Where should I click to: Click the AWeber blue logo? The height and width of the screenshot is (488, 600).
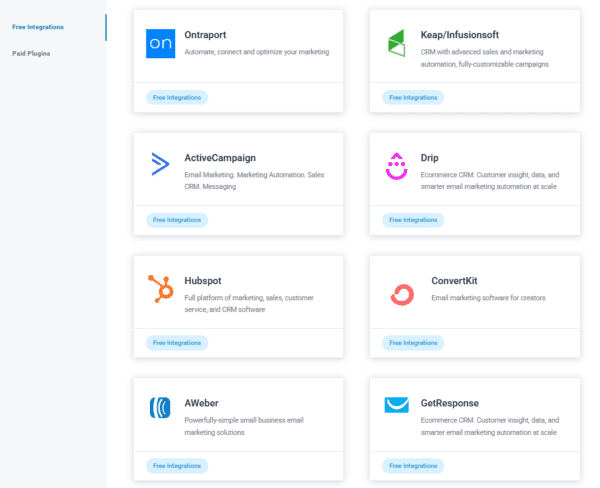click(160, 410)
